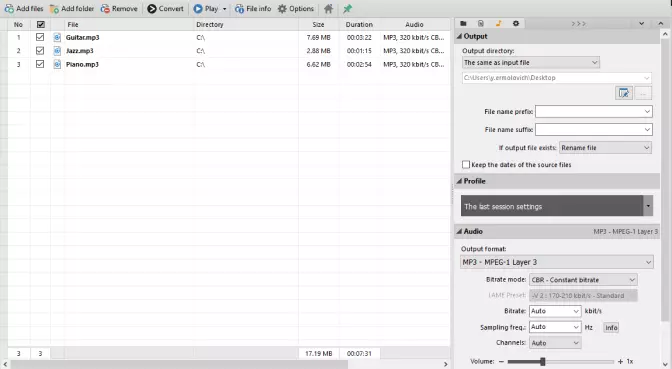Remove selected files with Remove button
This screenshot has width=672, height=369.
(119, 9)
